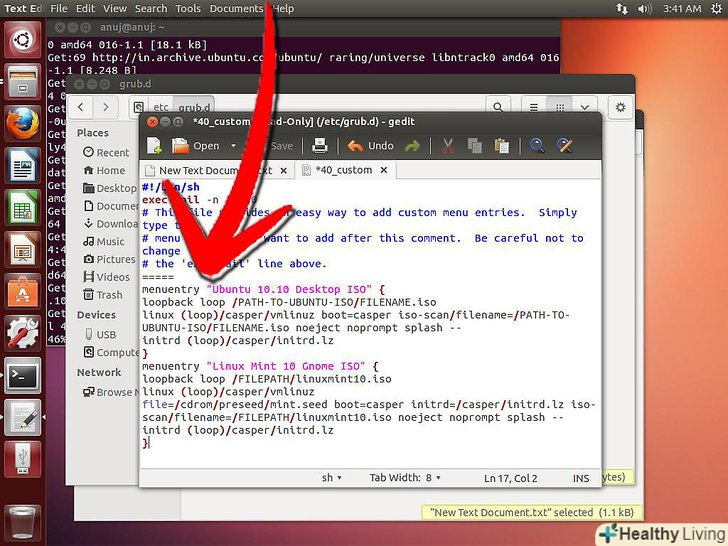
Task: Open Pictures folder in sidebar
Action: (110, 259)
